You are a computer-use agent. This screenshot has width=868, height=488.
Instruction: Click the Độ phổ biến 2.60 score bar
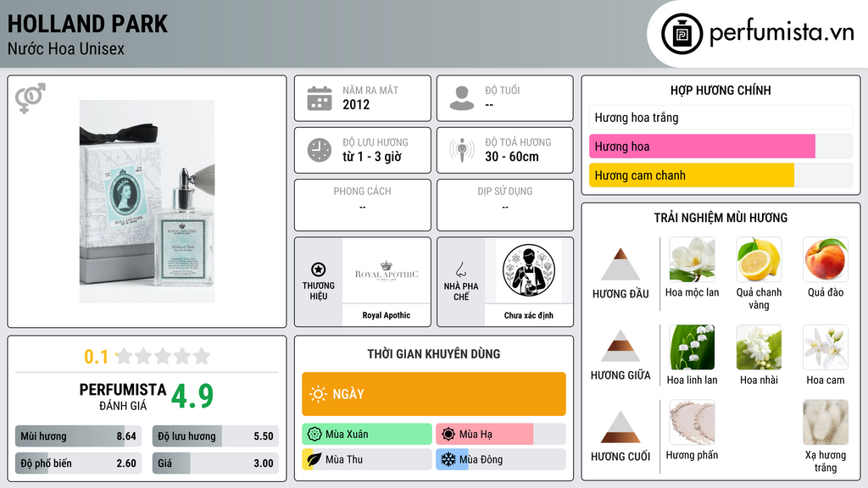coord(79,463)
